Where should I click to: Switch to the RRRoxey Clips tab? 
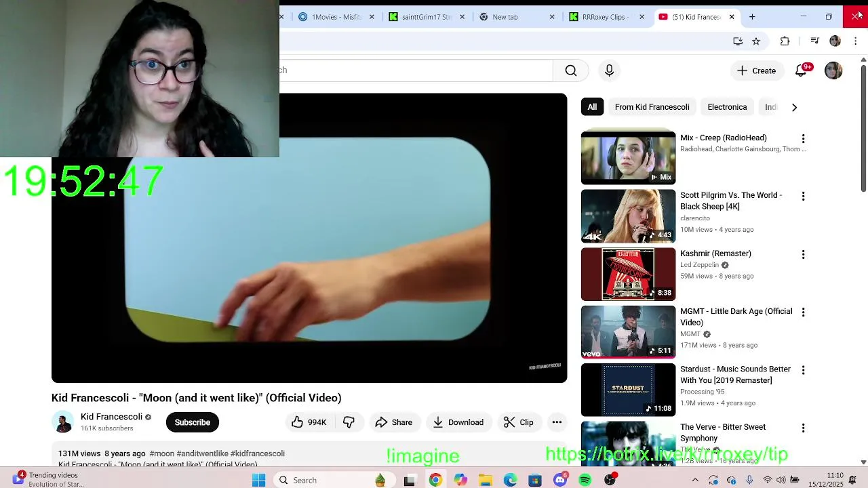[605, 17]
